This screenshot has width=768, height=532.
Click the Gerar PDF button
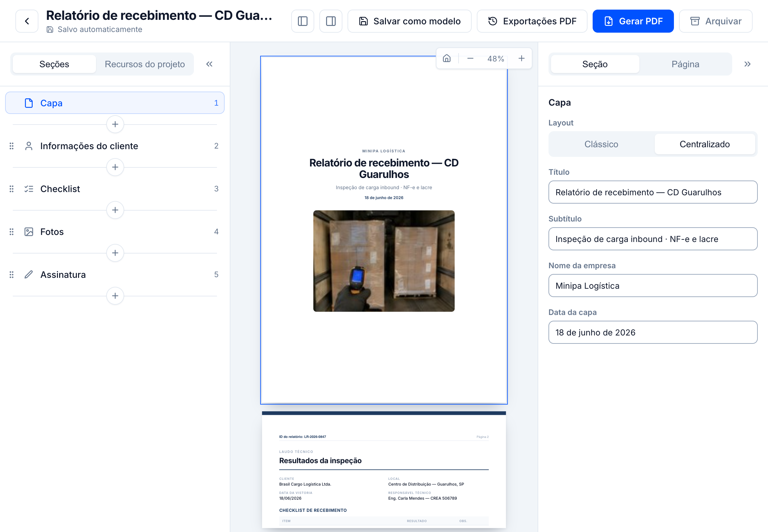click(633, 21)
